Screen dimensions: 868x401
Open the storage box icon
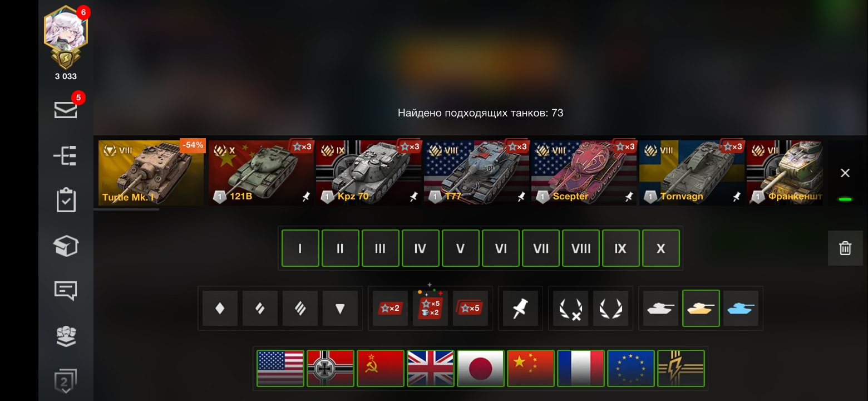click(x=66, y=246)
